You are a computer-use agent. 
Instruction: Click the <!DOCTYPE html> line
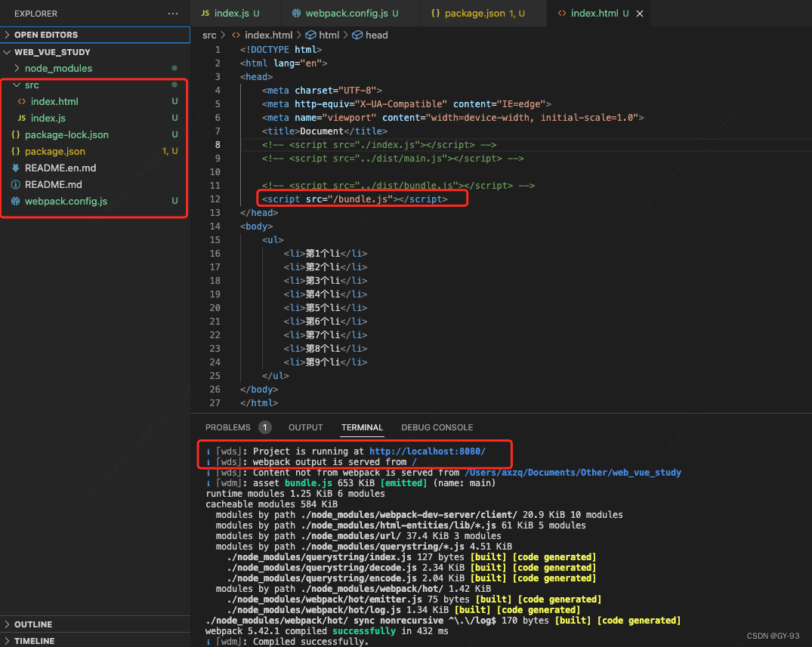[281, 50]
